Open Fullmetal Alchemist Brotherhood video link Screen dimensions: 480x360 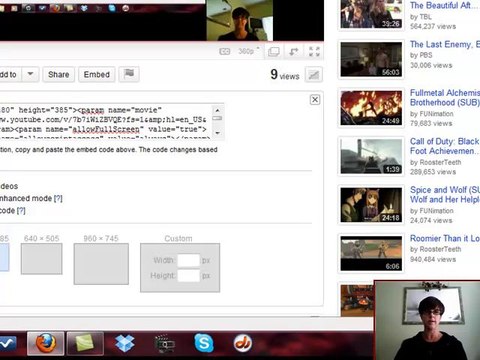(445, 98)
